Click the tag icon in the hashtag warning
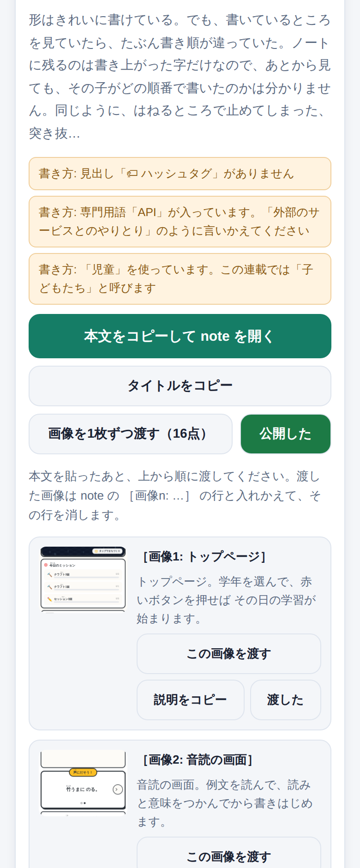 132,174
